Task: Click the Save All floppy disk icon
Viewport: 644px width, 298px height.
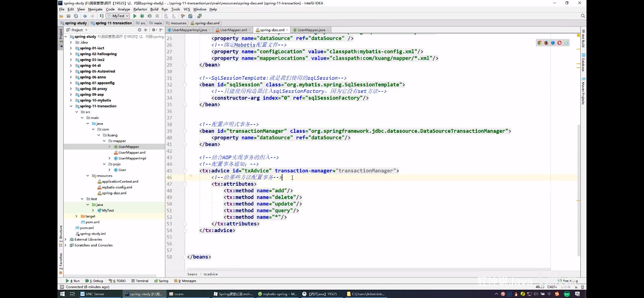Action: [68, 16]
